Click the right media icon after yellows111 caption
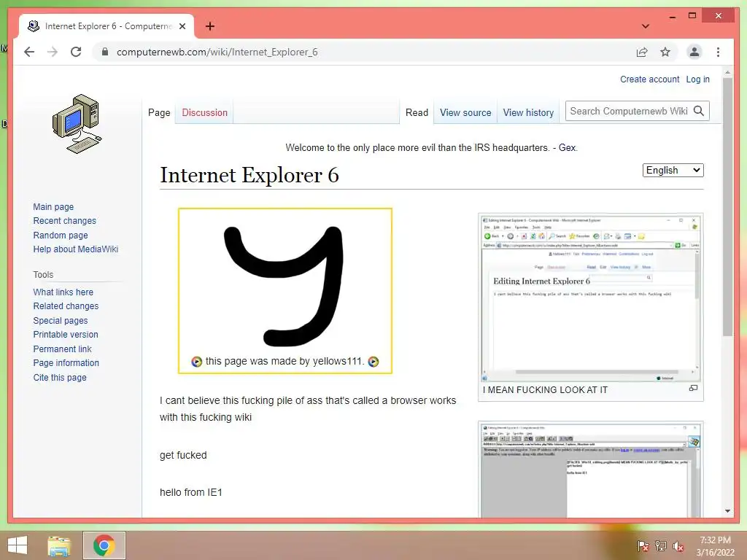The height and width of the screenshot is (560, 747). click(373, 362)
